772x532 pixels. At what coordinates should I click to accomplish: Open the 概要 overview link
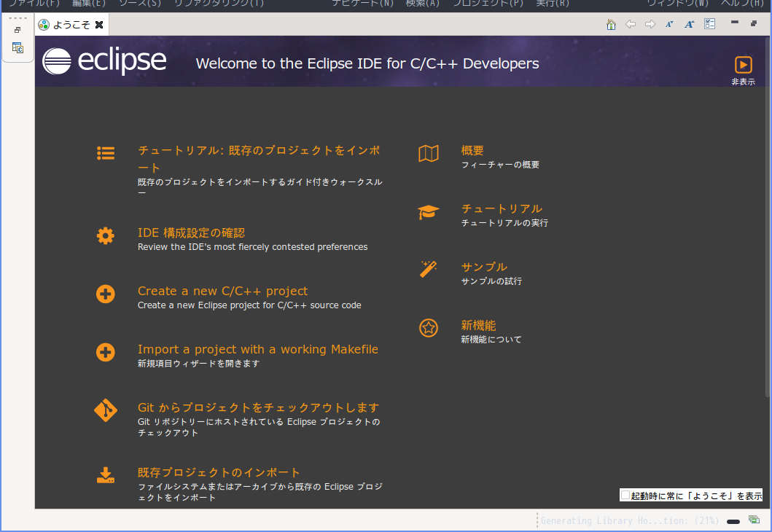(472, 151)
